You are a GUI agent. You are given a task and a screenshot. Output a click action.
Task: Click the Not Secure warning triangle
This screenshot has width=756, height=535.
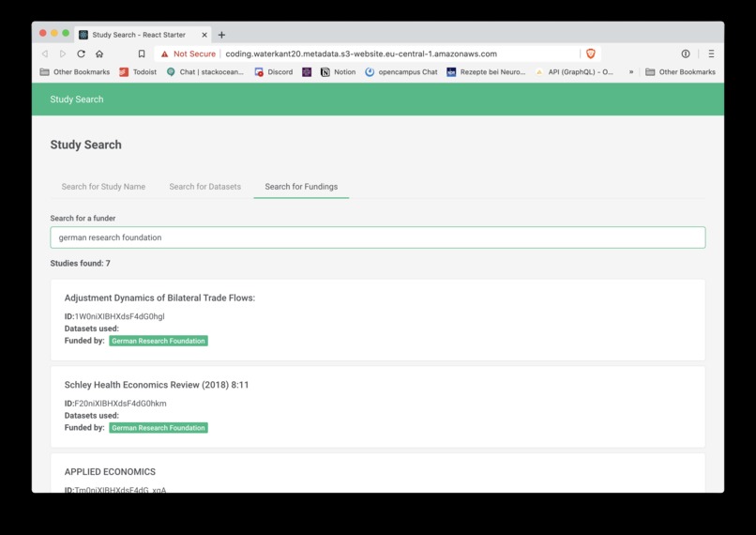click(165, 54)
